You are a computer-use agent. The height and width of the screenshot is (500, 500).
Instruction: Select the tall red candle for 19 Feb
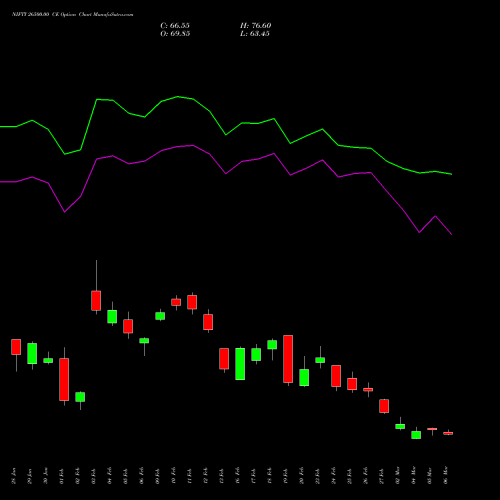click(x=288, y=359)
